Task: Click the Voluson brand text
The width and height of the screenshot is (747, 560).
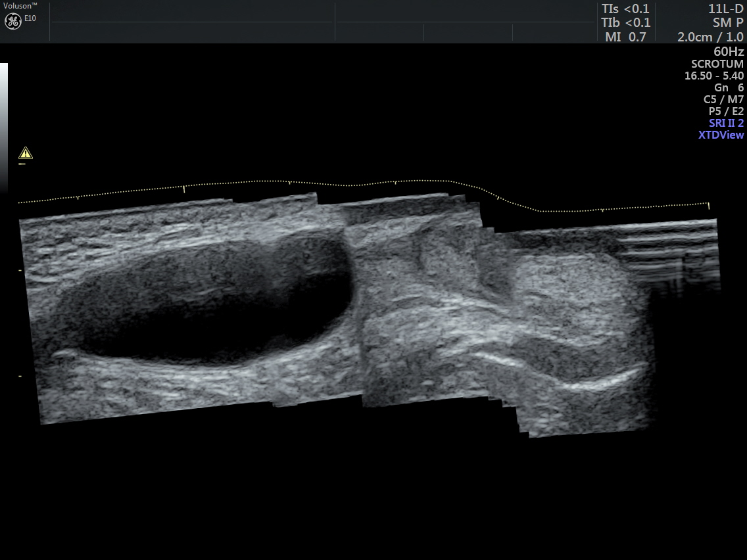Action: click(20, 5)
